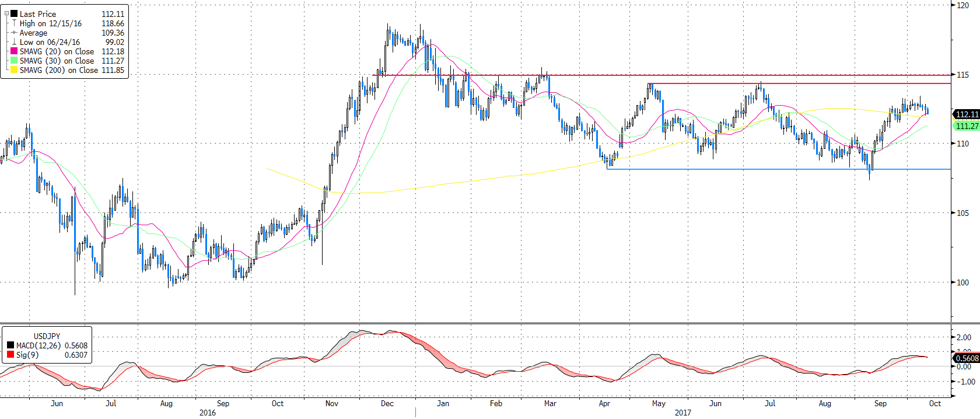Select the blue horizontal support line
This screenshot has width=980, height=419.
[779, 169]
